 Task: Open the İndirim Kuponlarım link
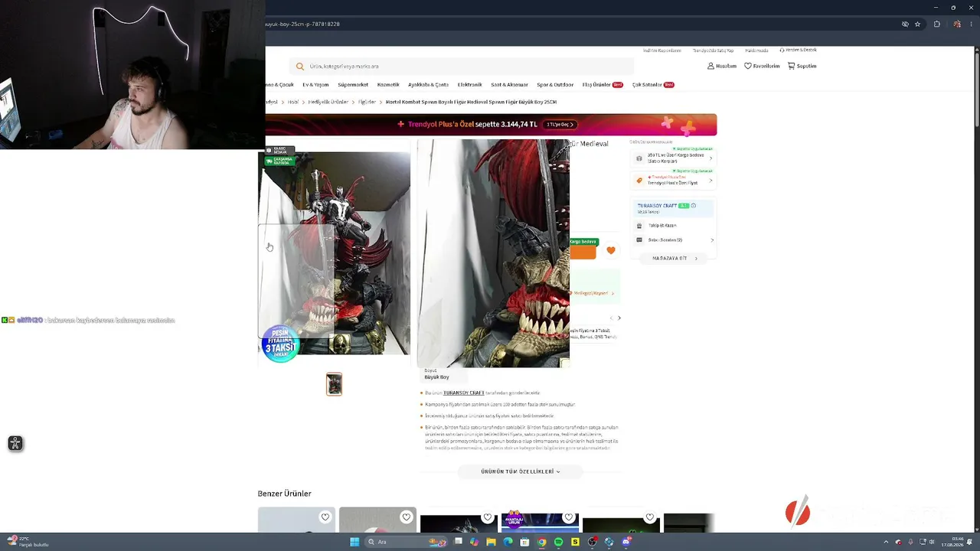(x=662, y=51)
